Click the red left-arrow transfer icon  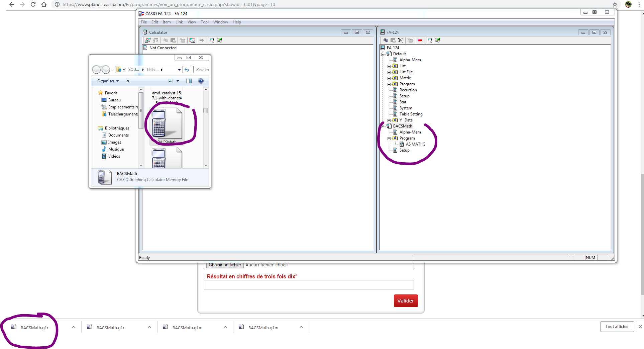pos(420,40)
